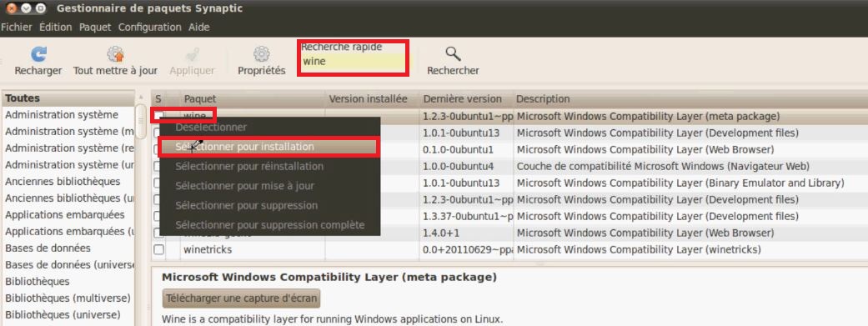868x326 pixels.
Task: Choose Sélectionner pour suppression complète
Action: 269,225
